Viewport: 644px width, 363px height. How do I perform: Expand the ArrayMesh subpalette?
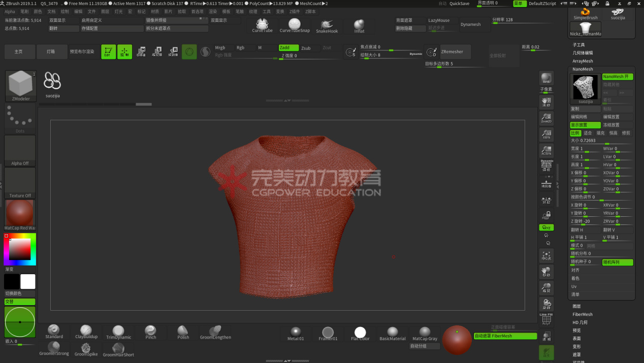[583, 61]
